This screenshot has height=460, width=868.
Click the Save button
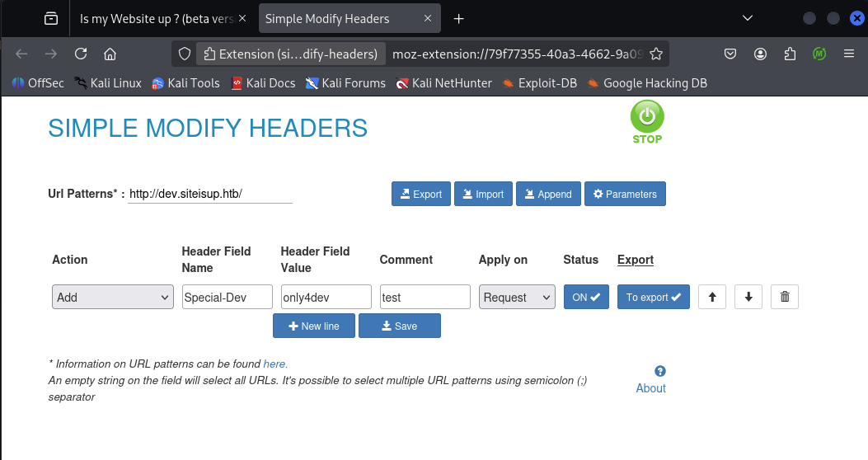pos(399,326)
